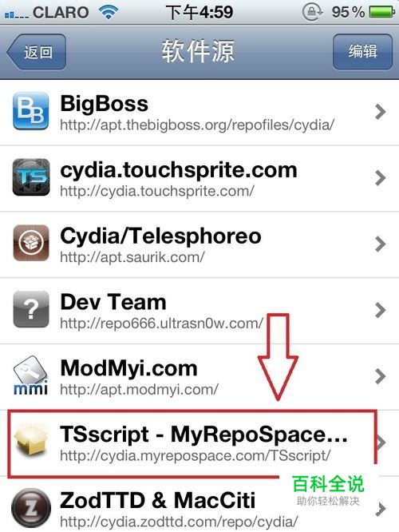This screenshot has height=532, width=399.
Task: Tap the ModMyi mmi icon
Action: [31, 375]
